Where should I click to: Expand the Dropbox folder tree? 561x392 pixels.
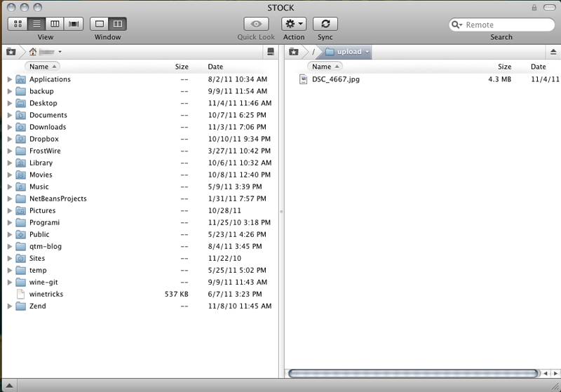click(x=10, y=139)
